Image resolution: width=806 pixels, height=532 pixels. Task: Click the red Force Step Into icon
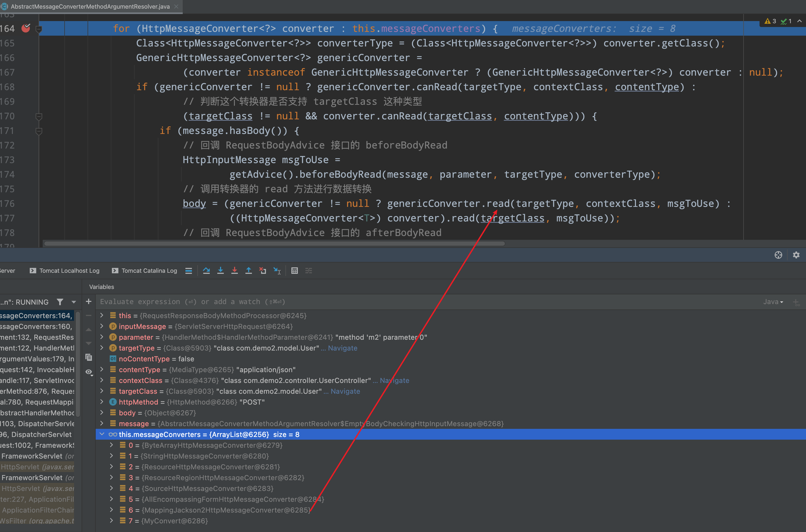235,270
